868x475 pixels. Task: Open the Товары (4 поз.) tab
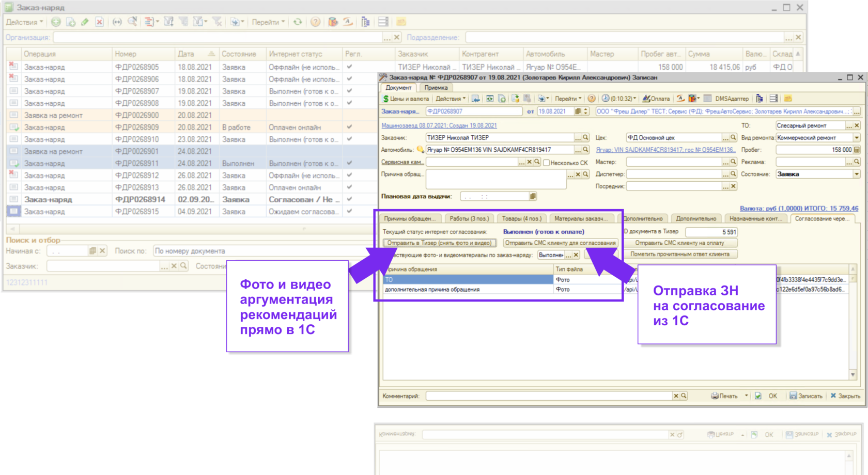click(522, 219)
